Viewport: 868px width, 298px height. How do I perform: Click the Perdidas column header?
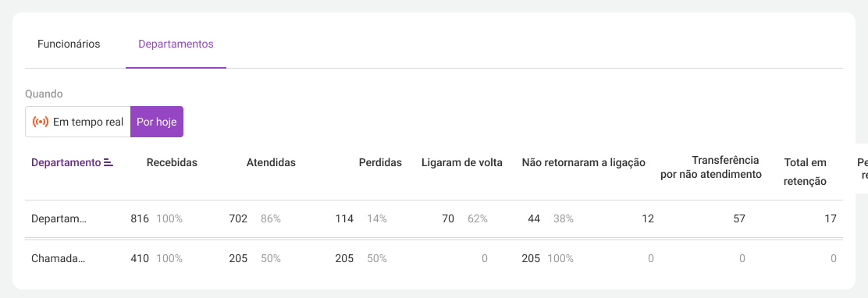click(x=380, y=162)
